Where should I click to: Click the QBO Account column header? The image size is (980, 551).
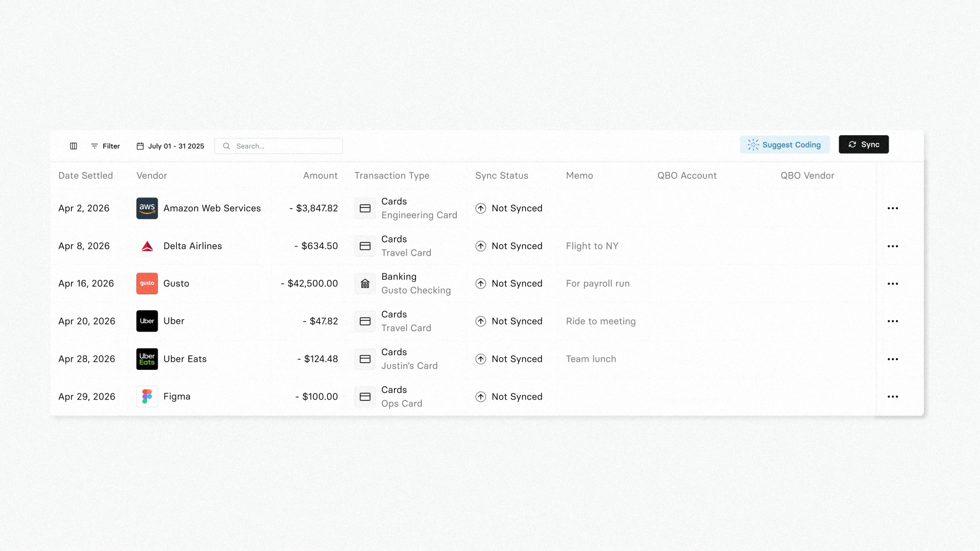point(687,176)
